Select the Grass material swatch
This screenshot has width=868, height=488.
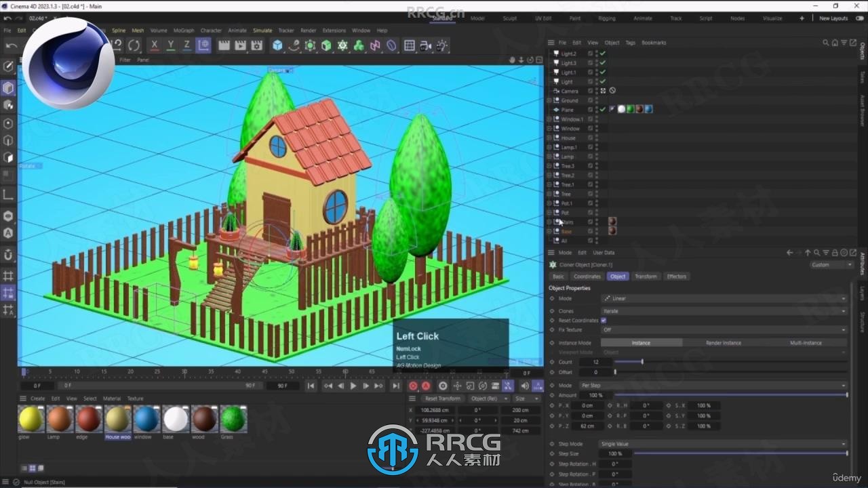(x=233, y=419)
